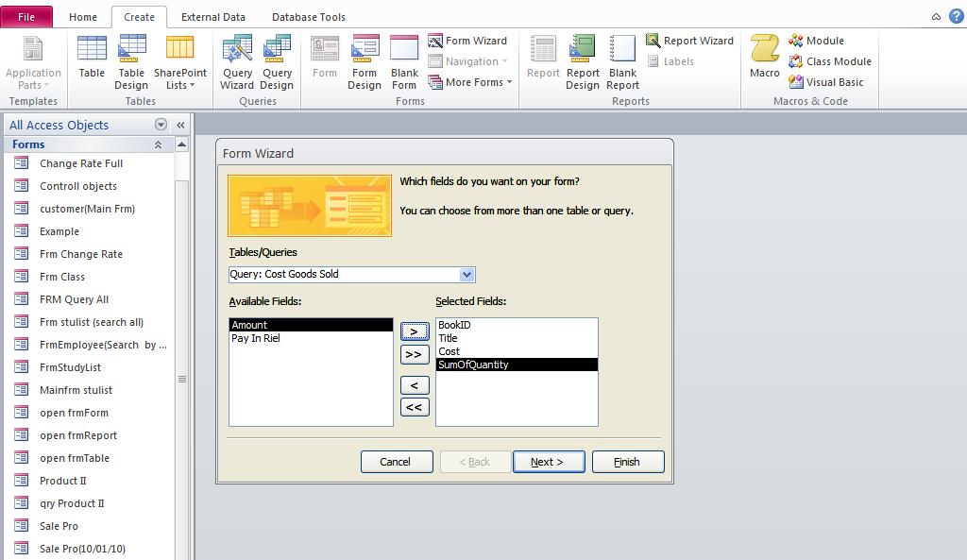Screen dimensions: 967x560
Task: Insert a Class Module
Action: tap(830, 61)
